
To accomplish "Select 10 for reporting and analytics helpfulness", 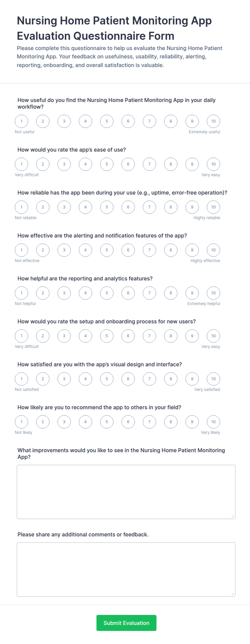I will (x=213, y=293).
